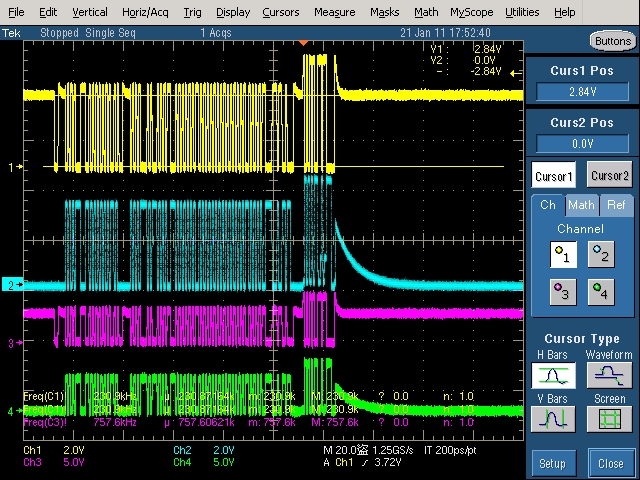Select channel 3 as cursor source
The height and width of the screenshot is (480, 640).
(563, 292)
